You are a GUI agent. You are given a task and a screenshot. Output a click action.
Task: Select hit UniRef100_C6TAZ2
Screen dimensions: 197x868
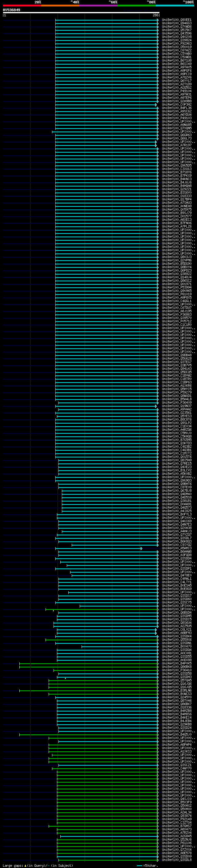pos(176,50)
